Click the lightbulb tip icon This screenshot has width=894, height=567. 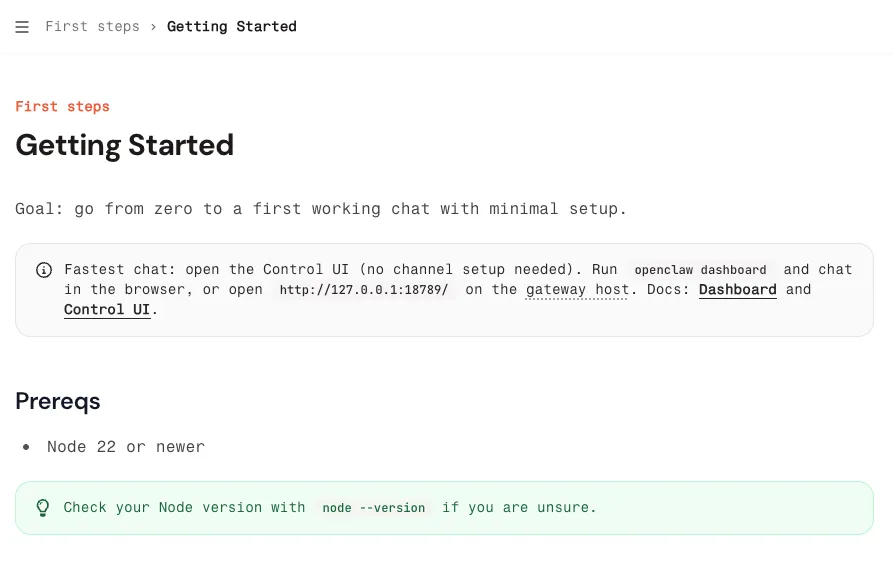coord(43,508)
